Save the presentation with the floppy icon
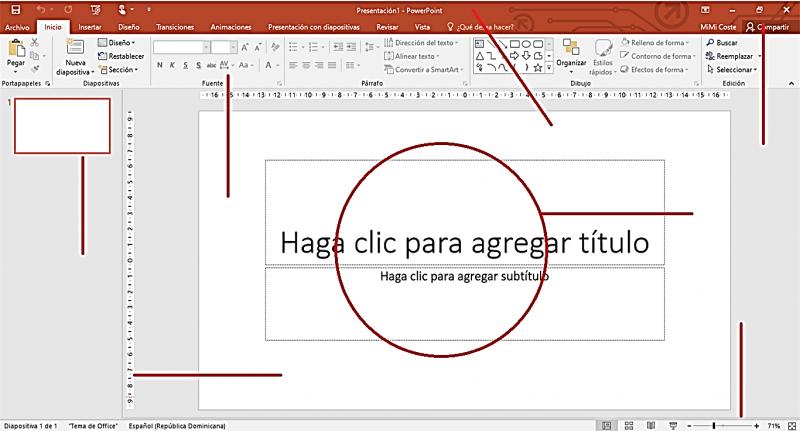Viewport: 800px width, 431px height. click(x=16, y=10)
